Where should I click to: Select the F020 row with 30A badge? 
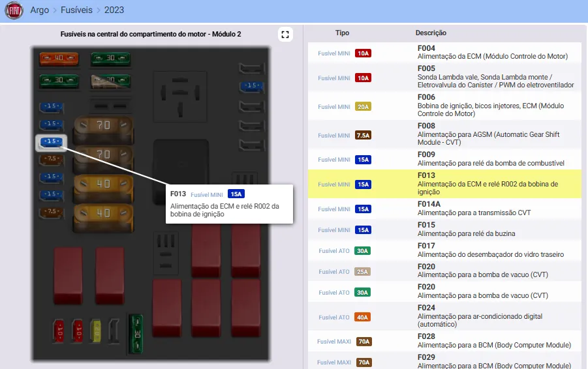click(444, 292)
